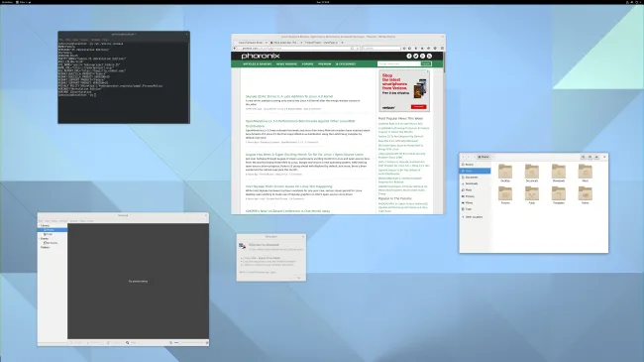The image size is (644, 362).
Task: Collapse the Library tree in Shotwell
Action: (40, 225)
